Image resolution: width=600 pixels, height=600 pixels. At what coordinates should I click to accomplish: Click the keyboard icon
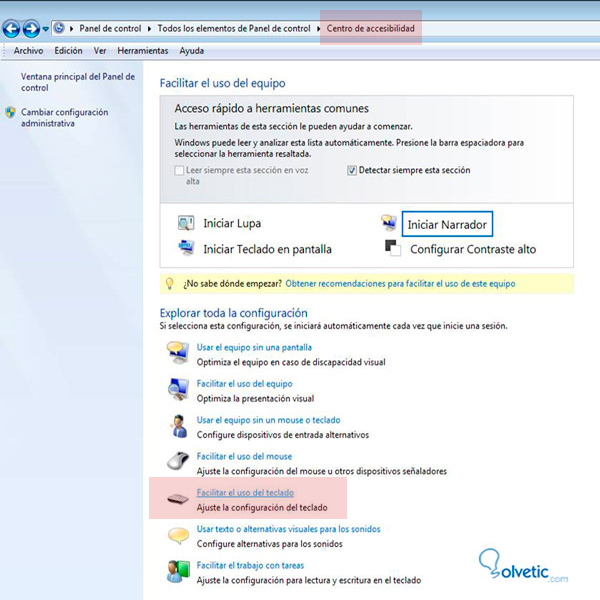(x=178, y=499)
